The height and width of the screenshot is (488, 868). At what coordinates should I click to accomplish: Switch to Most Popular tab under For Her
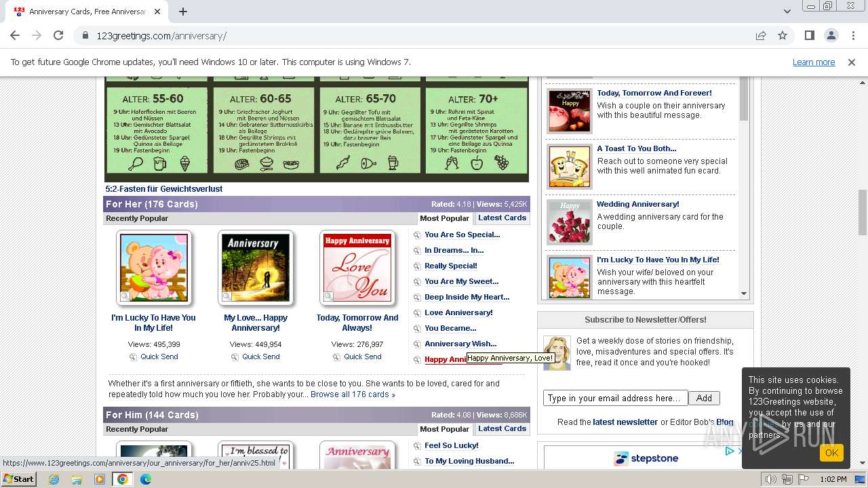pyautogui.click(x=444, y=218)
